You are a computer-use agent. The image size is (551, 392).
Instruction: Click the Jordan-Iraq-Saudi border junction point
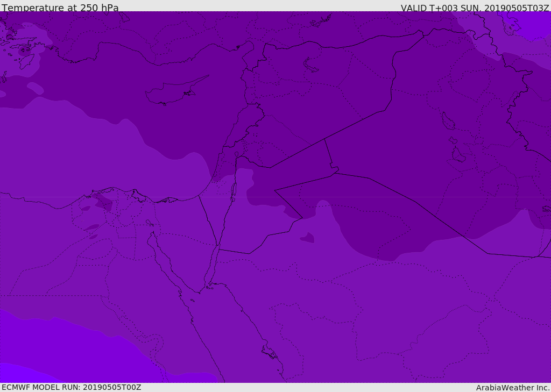338,172
